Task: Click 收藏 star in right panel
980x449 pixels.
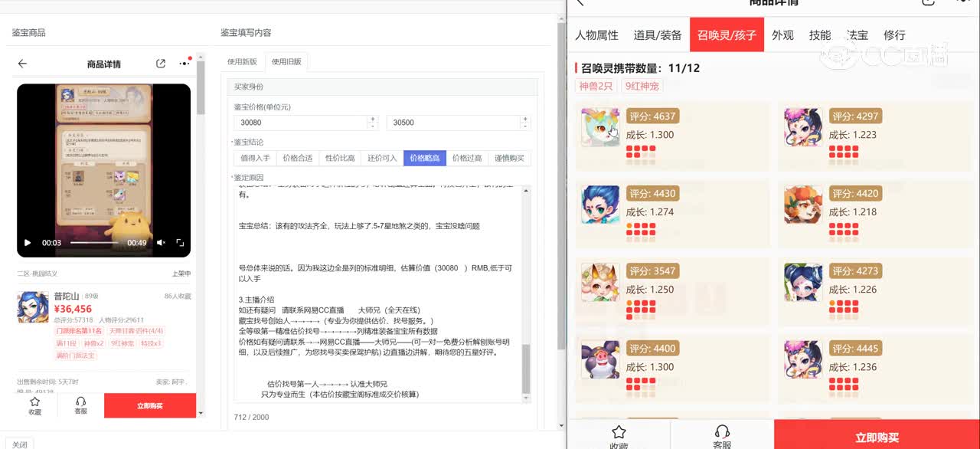Action: tap(619, 437)
